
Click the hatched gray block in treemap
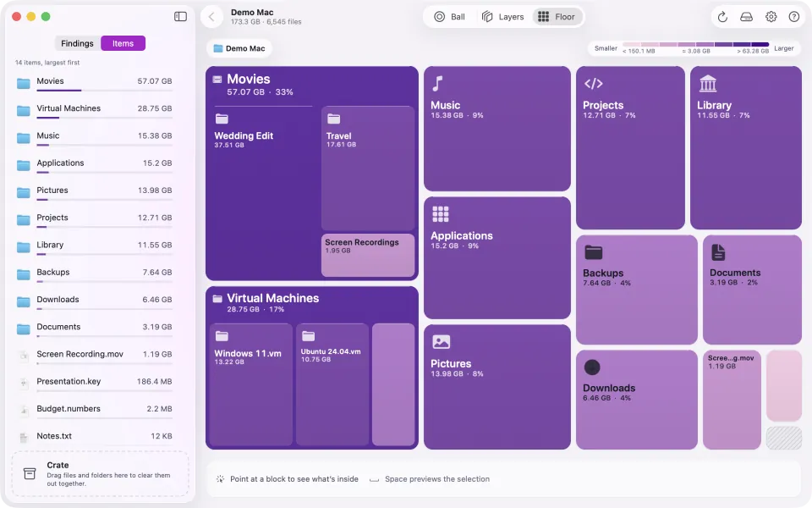coord(783,438)
